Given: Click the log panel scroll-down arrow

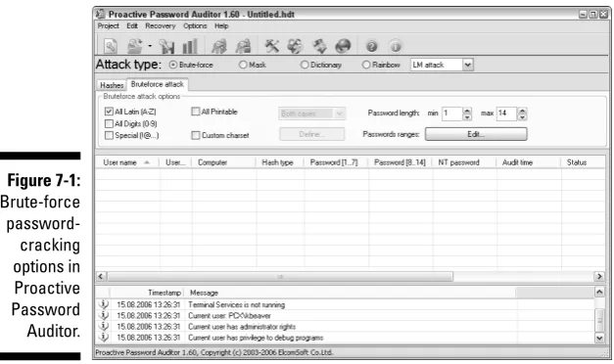Looking at the screenshot, I should pyautogui.click(x=599, y=338).
